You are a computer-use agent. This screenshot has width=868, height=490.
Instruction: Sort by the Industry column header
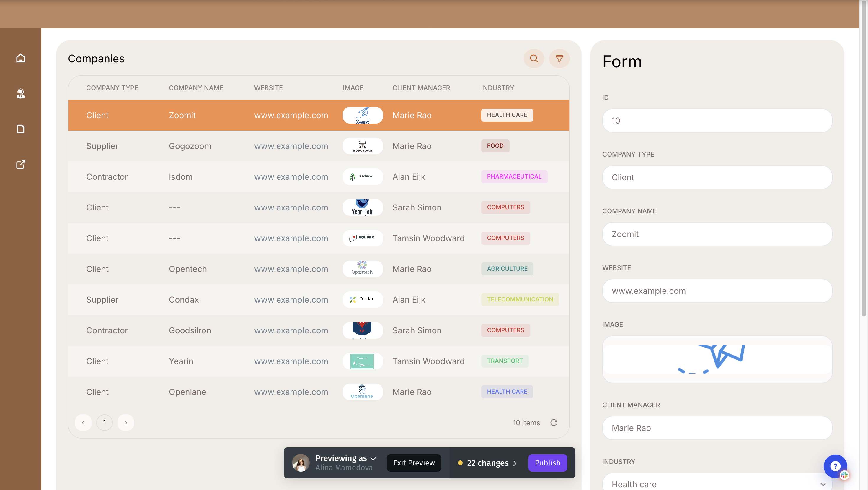click(x=497, y=88)
